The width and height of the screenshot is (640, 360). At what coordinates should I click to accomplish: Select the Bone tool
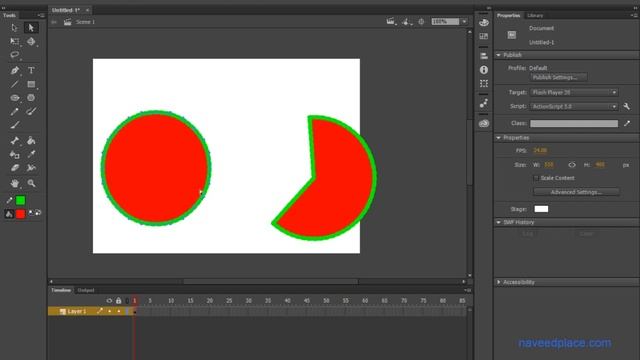pyautogui.click(x=15, y=141)
